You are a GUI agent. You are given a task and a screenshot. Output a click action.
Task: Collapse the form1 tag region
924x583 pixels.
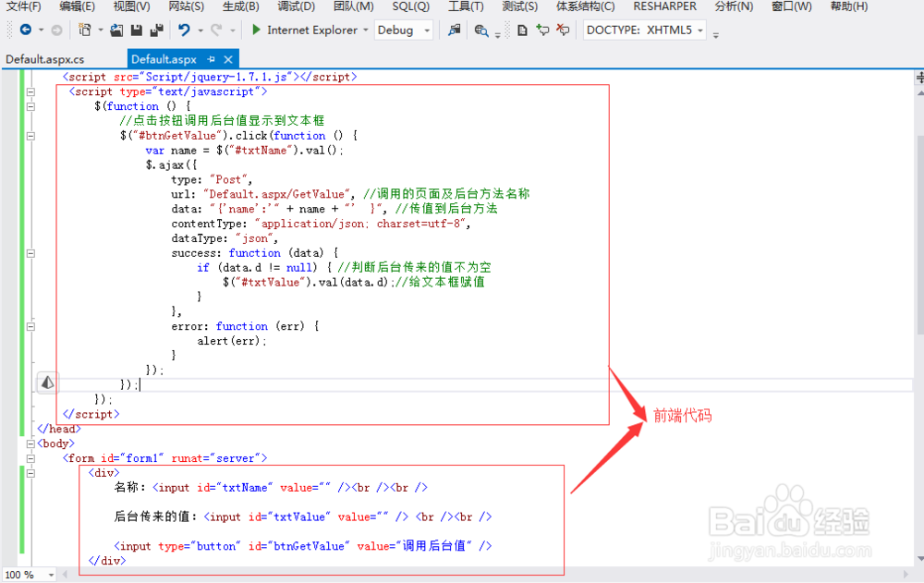pyautogui.click(x=30, y=458)
